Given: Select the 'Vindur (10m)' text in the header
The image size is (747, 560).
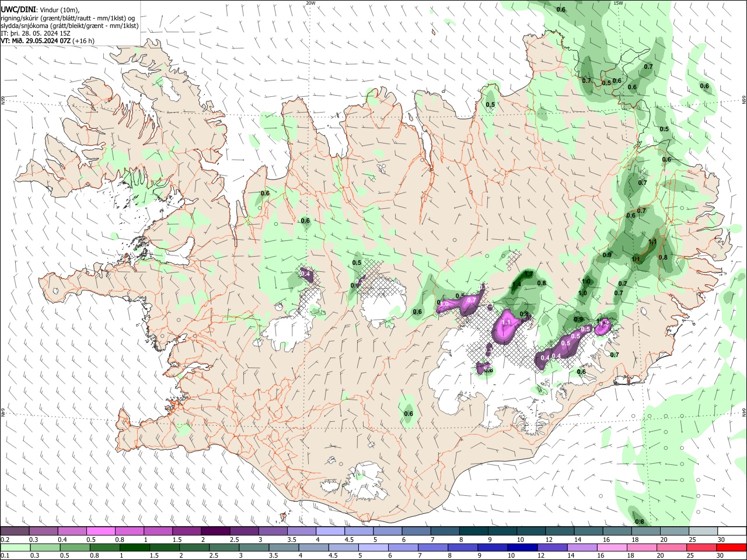Looking at the screenshot, I should coord(60,9).
